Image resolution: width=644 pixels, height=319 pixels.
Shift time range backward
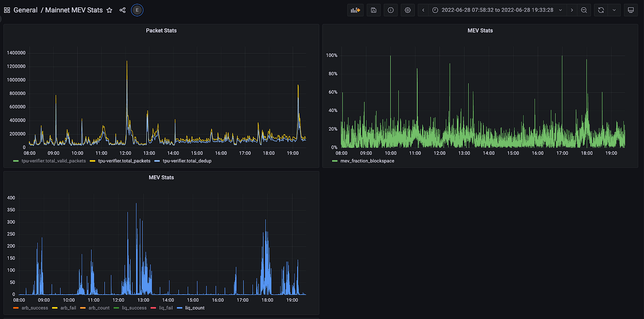pos(423,10)
